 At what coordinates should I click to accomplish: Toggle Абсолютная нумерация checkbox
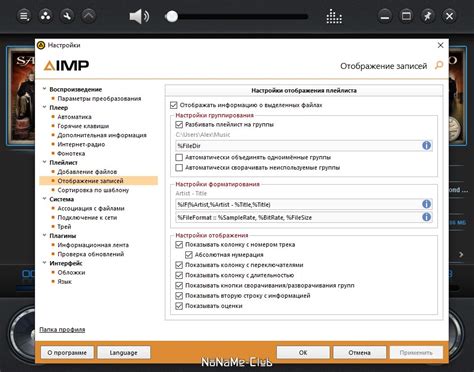[x=189, y=255]
